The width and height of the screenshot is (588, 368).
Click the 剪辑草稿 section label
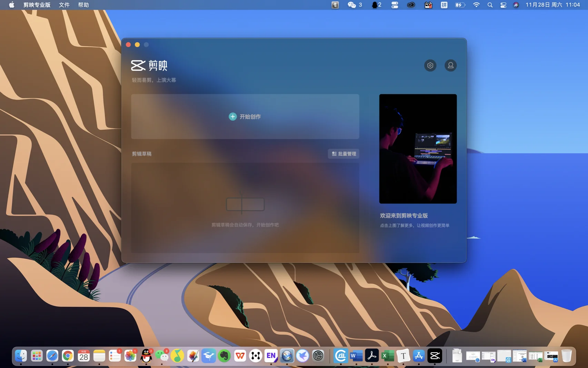pos(142,154)
